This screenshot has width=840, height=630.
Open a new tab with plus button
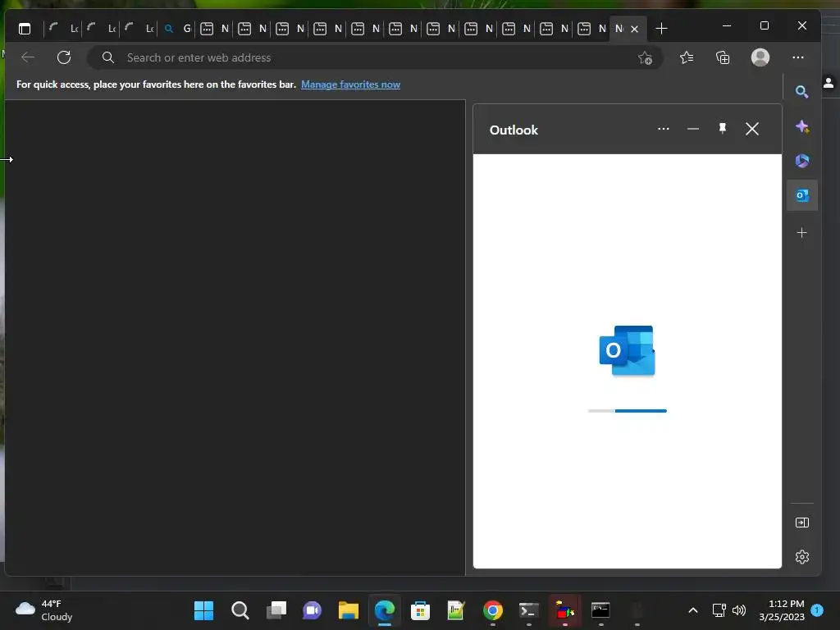[x=662, y=29]
